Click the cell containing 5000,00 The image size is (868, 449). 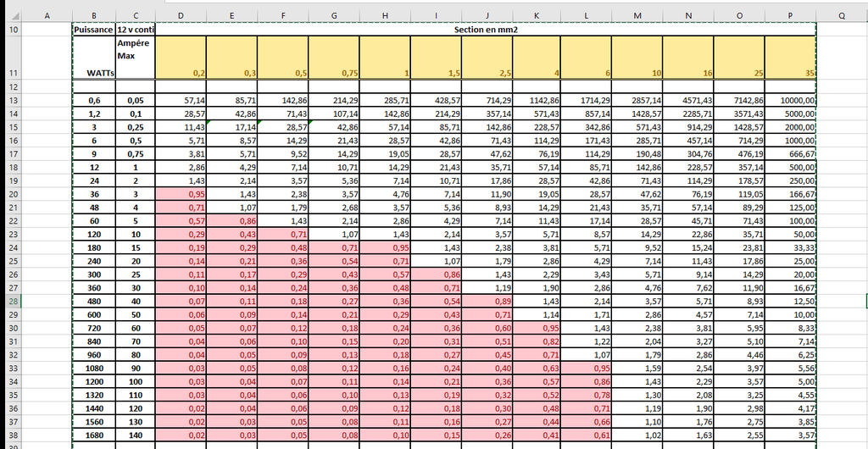click(793, 113)
